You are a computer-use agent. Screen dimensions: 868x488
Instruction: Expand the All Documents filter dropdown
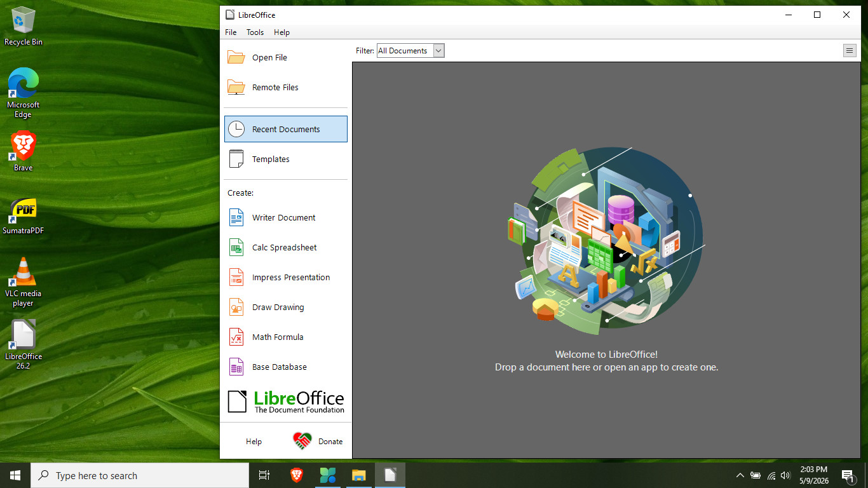[x=410, y=51]
